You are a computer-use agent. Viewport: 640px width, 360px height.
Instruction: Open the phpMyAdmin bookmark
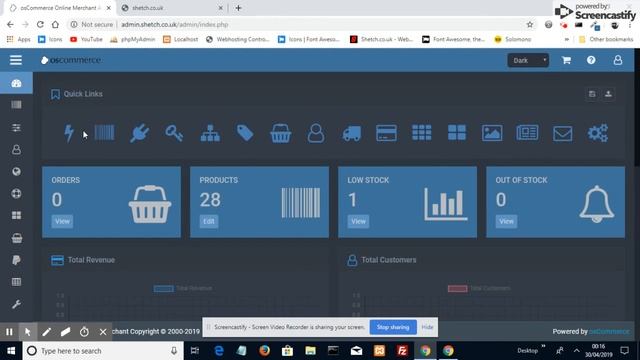[133, 39]
